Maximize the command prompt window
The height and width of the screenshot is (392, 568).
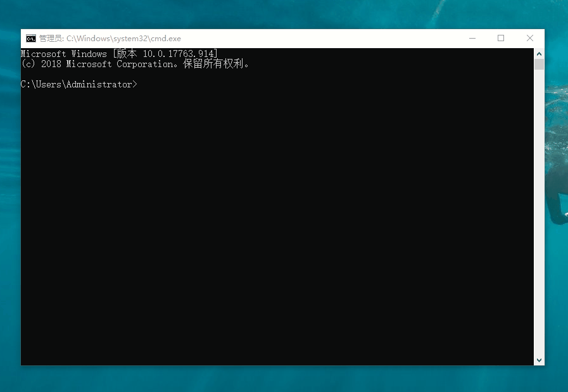pyautogui.click(x=501, y=39)
